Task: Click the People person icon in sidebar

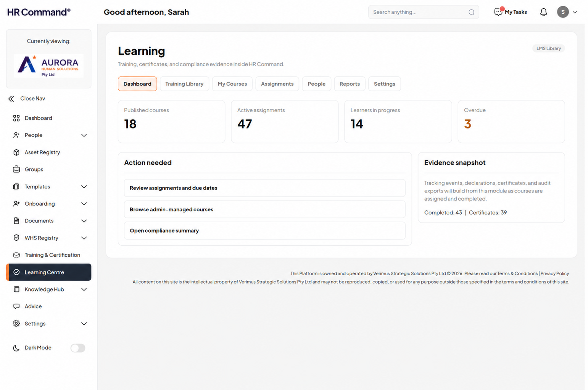Action: [16, 135]
